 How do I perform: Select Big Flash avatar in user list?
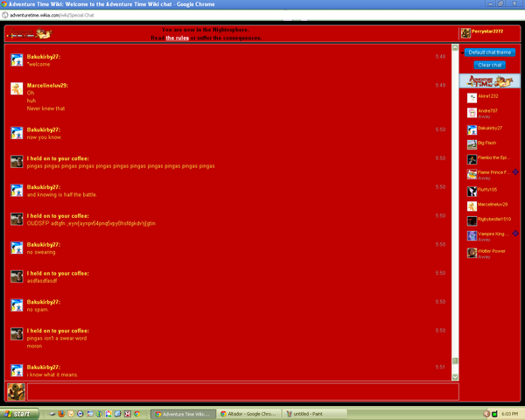[x=472, y=144]
